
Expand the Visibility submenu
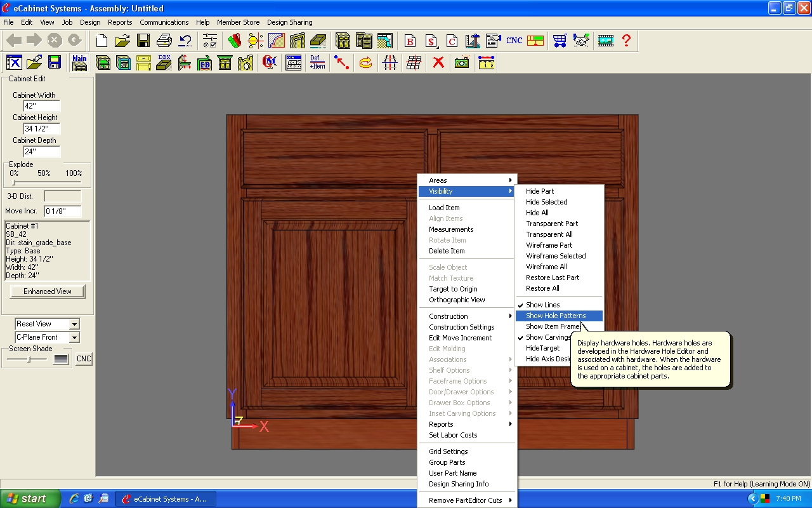tap(468, 191)
